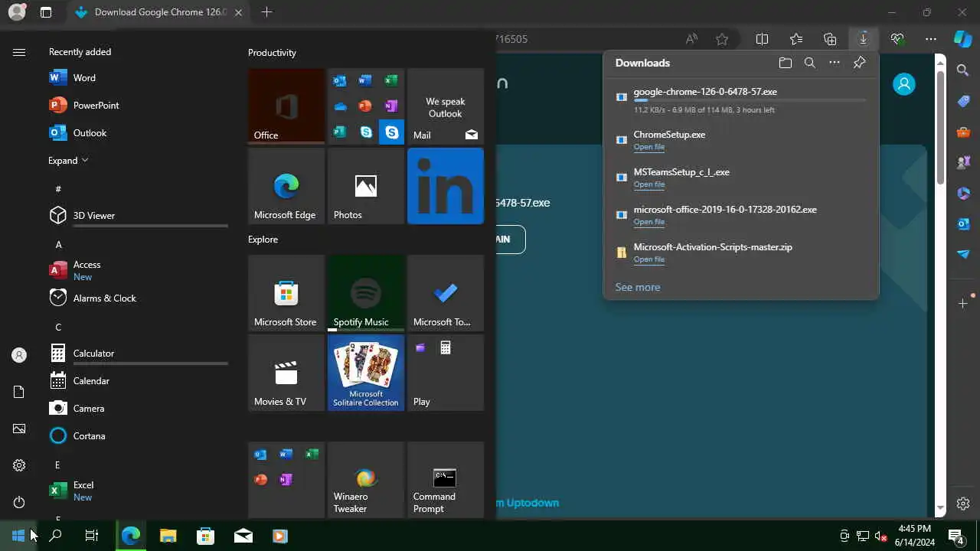Open the Photos tile

pyautogui.click(x=366, y=186)
